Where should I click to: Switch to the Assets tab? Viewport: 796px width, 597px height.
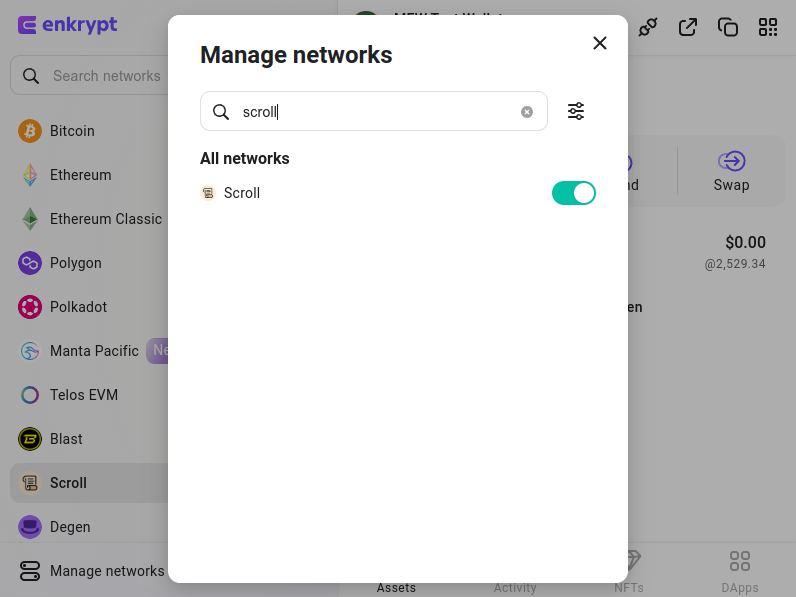pos(396,588)
